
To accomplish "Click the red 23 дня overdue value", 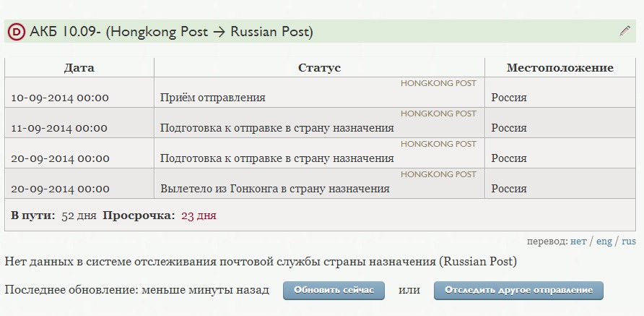I will click(x=199, y=215).
